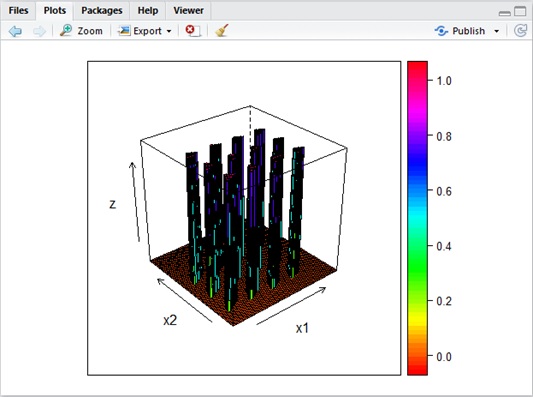Click the Export image icon

pos(124,31)
